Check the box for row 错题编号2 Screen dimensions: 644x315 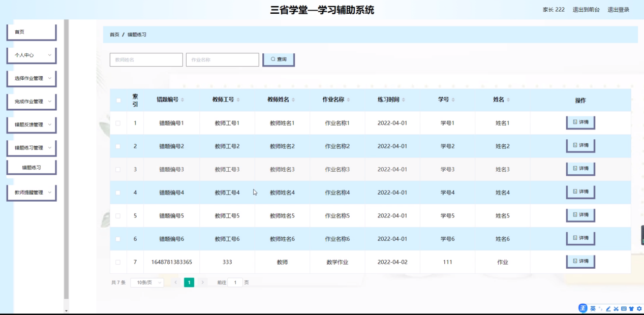[118, 146]
